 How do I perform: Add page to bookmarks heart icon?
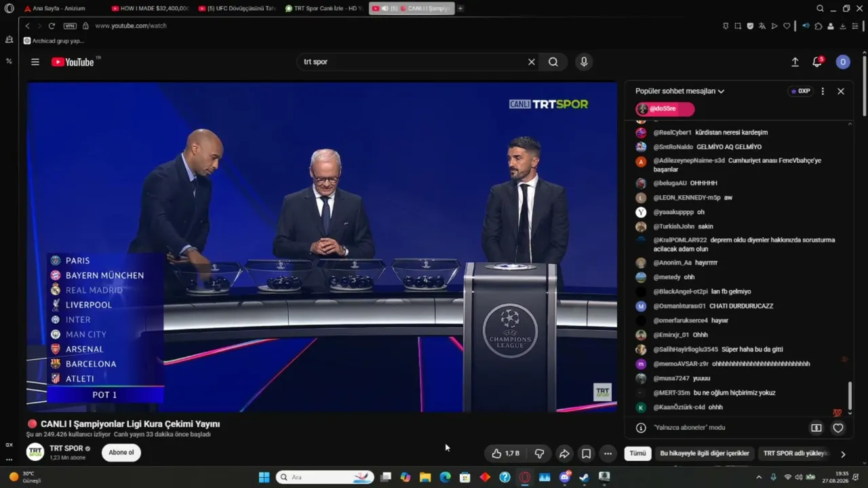pyautogui.click(x=787, y=26)
